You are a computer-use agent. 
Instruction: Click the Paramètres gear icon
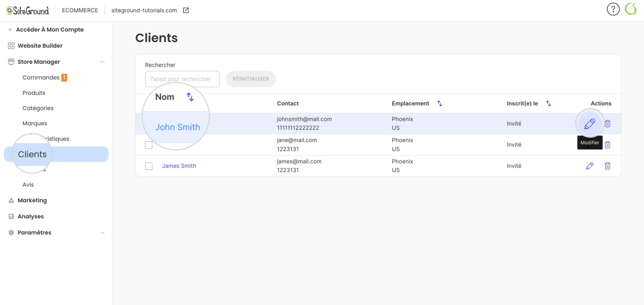[x=11, y=233]
